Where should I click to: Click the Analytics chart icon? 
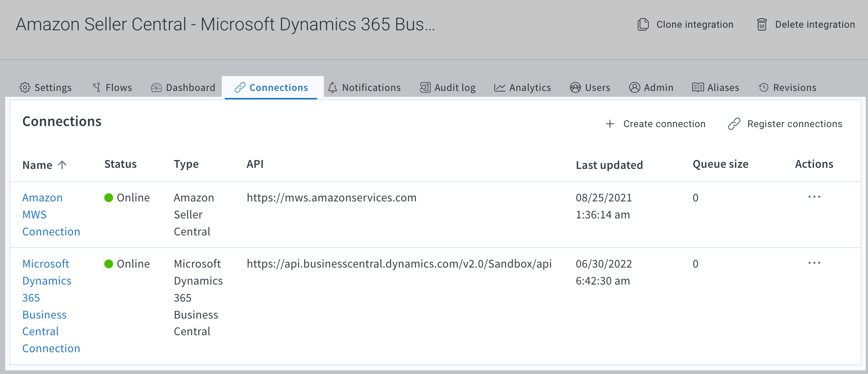[500, 88]
